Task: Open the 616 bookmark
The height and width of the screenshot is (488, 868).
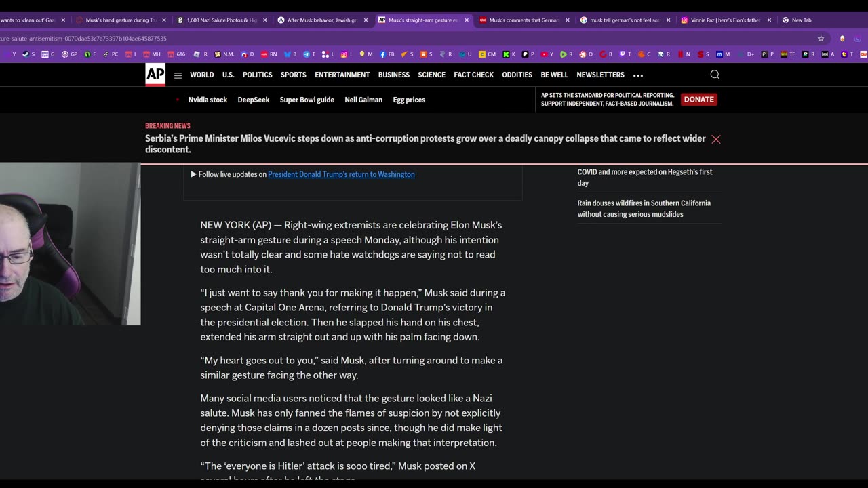Action: 176,54
